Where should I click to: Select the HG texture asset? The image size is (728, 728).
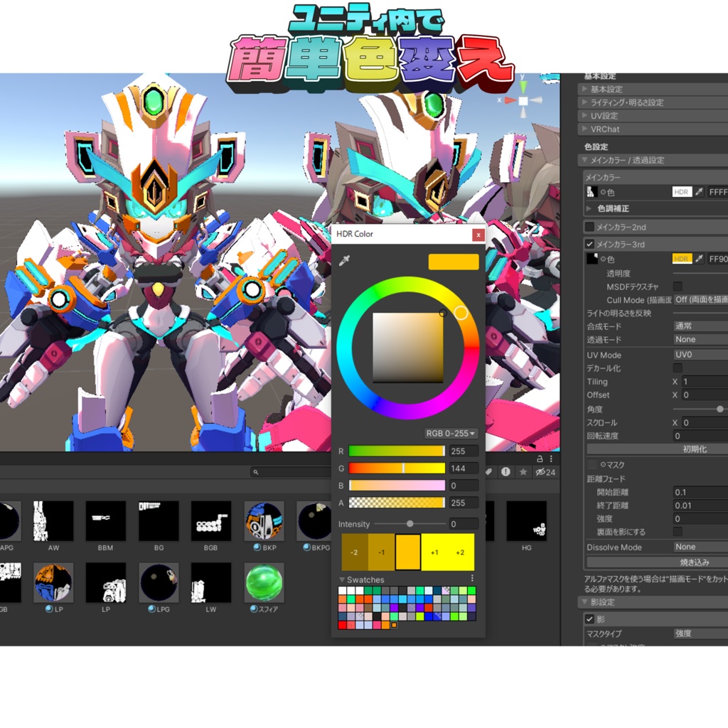[x=526, y=521]
